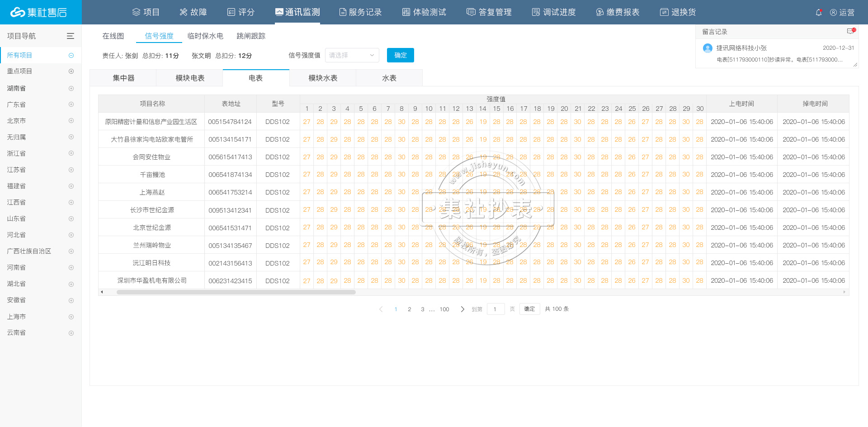Screen dimensions: 868x427
Task: Click the notification bell icon
Action: (x=818, y=13)
